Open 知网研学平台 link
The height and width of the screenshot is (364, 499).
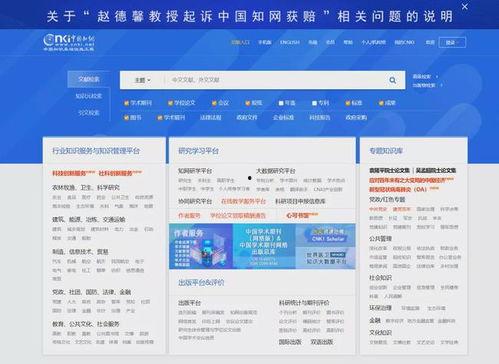[x=195, y=171]
